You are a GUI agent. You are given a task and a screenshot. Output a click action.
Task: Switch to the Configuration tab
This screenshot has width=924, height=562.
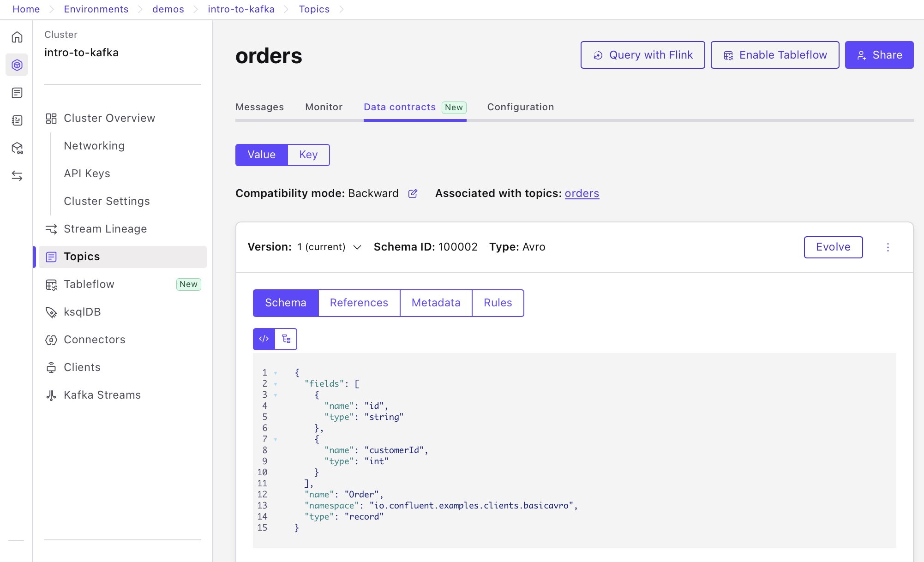pyautogui.click(x=520, y=107)
